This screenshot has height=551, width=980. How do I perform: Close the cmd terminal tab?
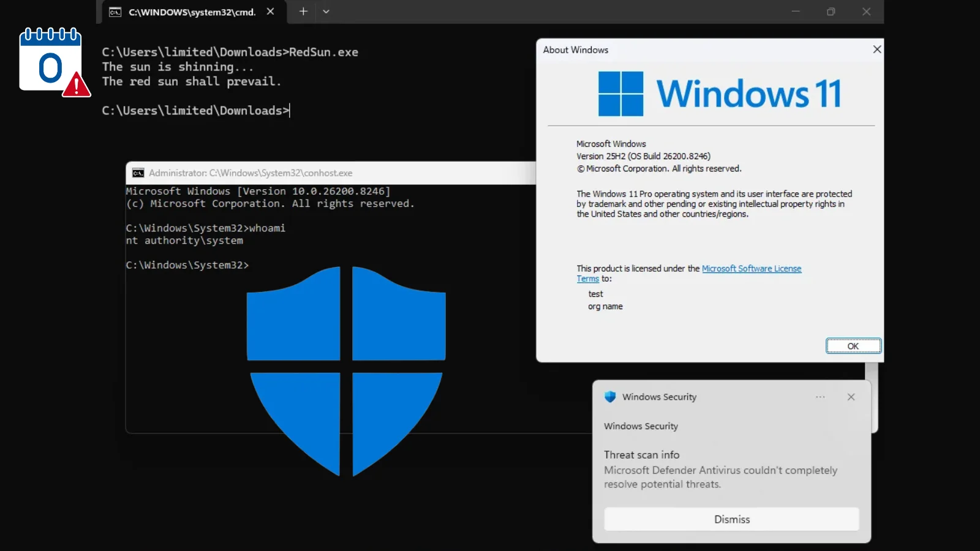coord(270,12)
